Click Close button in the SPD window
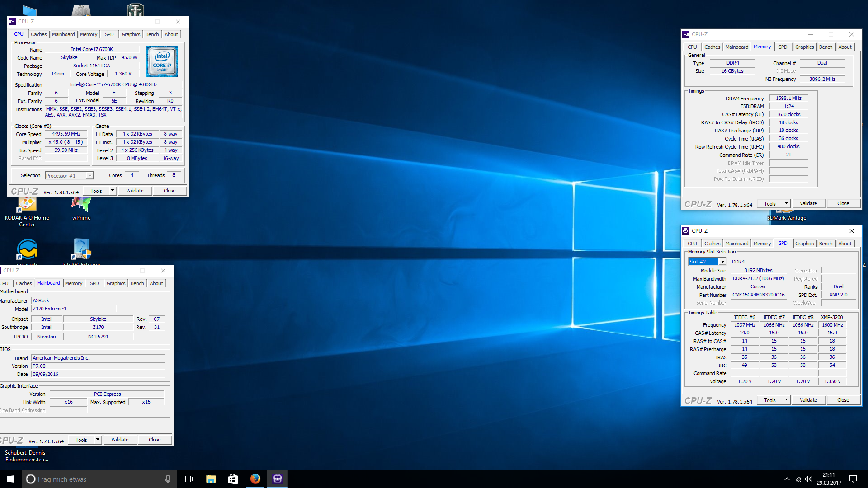Viewport: 868px width, 488px height. point(843,400)
